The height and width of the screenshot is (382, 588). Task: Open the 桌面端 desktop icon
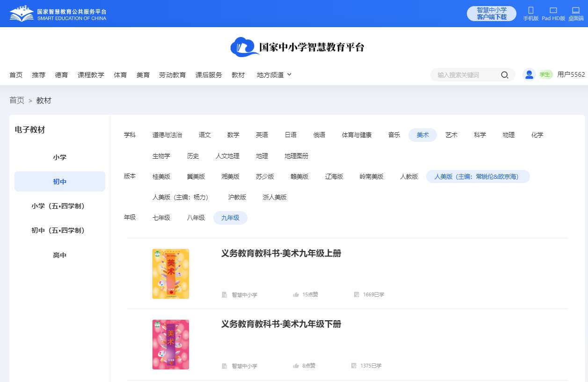coord(576,10)
